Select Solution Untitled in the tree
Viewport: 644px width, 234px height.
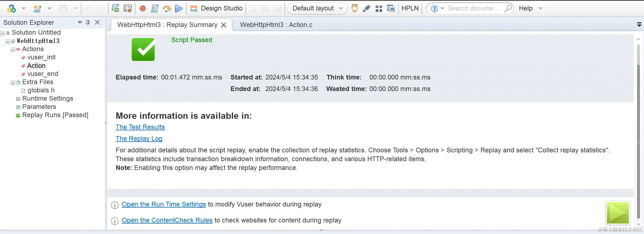point(36,32)
